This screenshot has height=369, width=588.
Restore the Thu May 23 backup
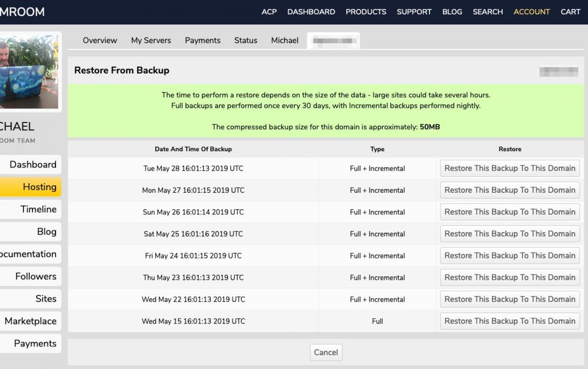(x=509, y=278)
